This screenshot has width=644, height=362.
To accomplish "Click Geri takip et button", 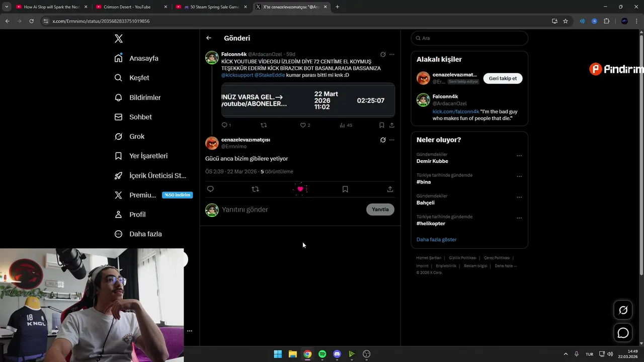I will point(503,78).
